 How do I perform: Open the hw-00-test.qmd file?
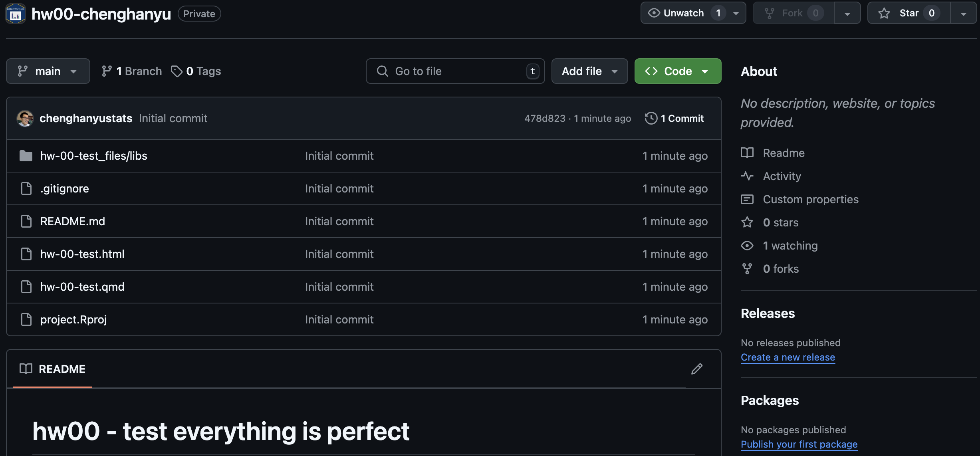pyautogui.click(x=82, y=287)
